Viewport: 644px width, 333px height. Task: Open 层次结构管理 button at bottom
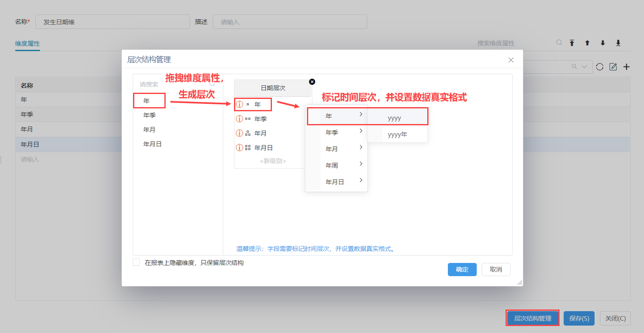pyautogui.click(x=532, y=318)
